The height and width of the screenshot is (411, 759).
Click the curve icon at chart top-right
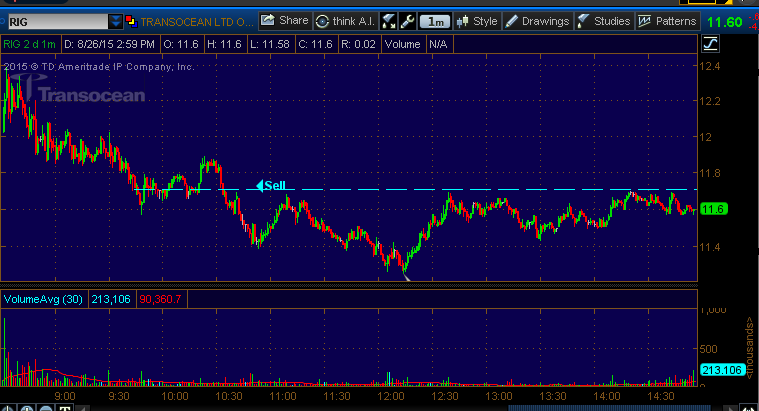click(x=711, y=43)
